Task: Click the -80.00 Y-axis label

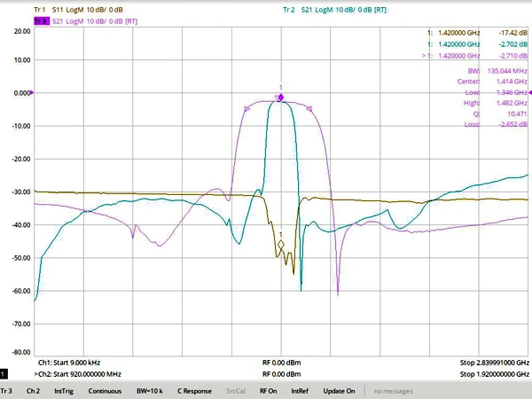Action: pos(21,352)
